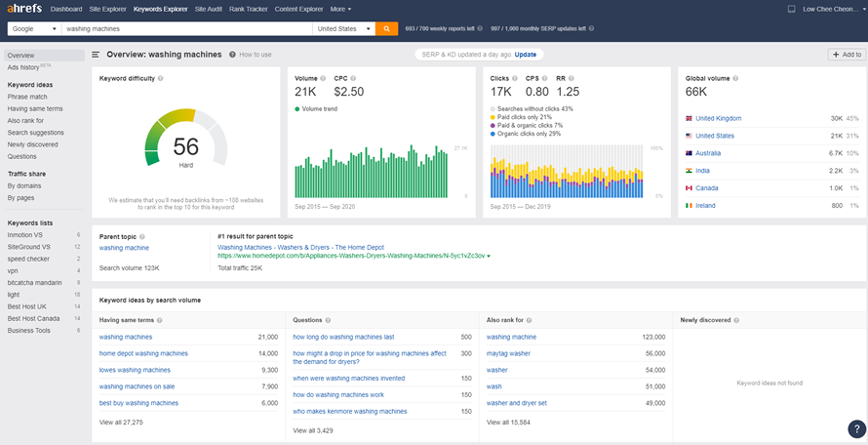Open the Google search engine dropdown
This screenshot has width=868, height=445.
[x=31, y=29]
